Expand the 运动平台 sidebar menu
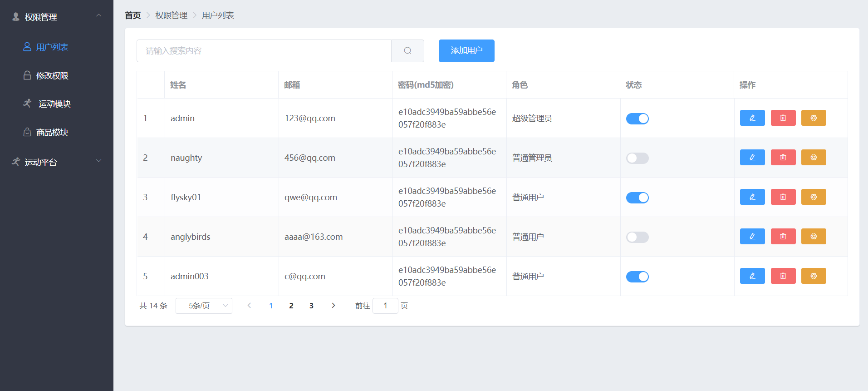 (x=57, y=162)
